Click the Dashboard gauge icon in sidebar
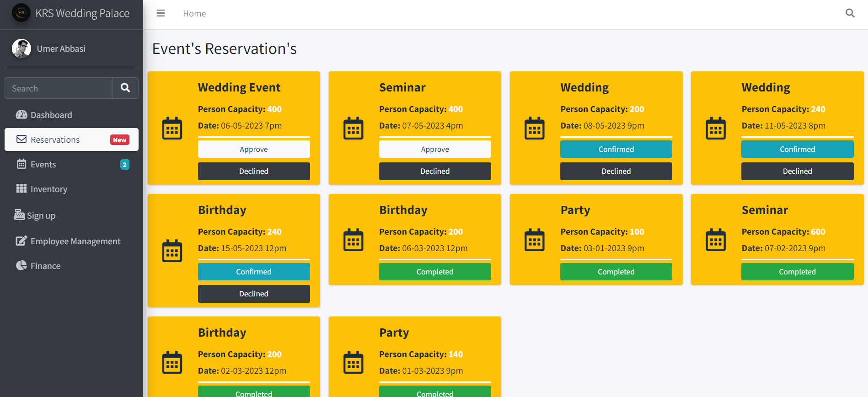This screenshot has width=868, height=397. [x=21, y=115]
